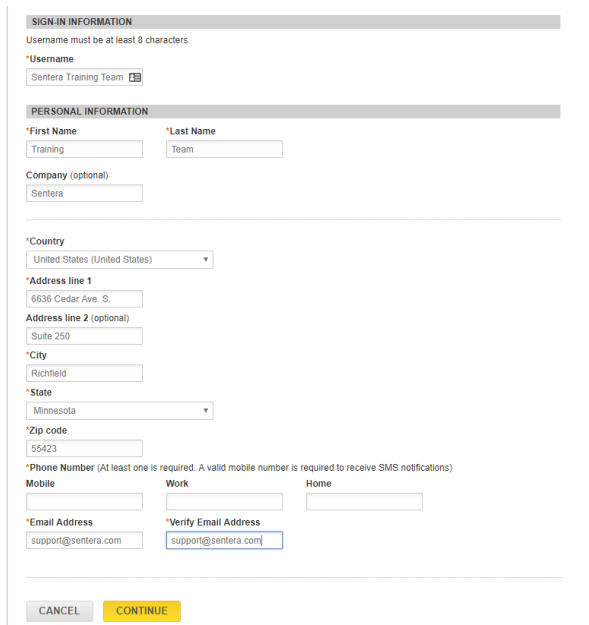Click the Country dropdown arrow
The height and width of the screenshot is (625, 589).
pyautogui.click(x=206, y=259)
